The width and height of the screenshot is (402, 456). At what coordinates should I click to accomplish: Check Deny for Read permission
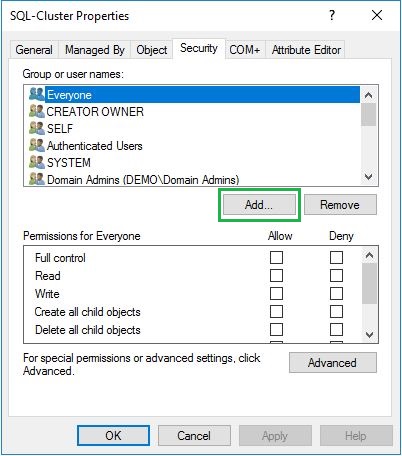click(336, 276)
